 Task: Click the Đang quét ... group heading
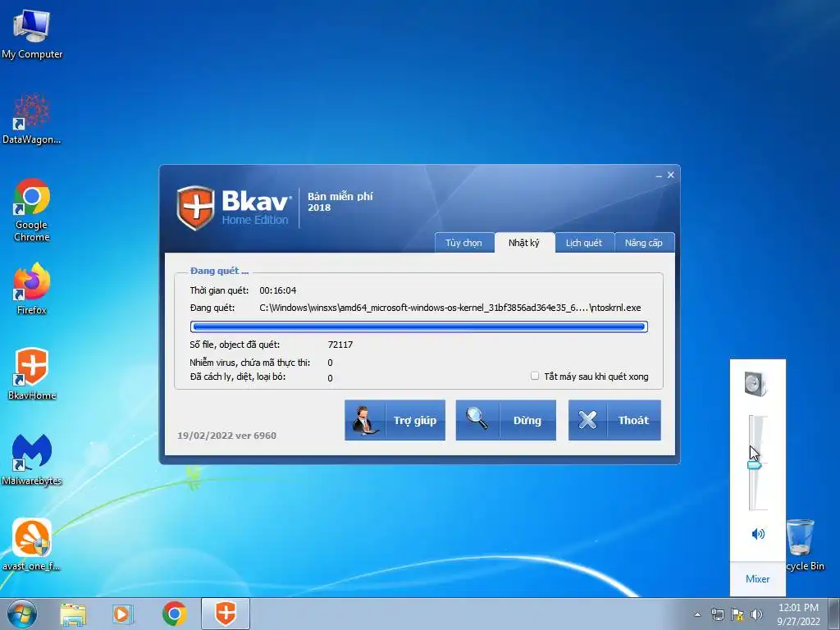click(x=219, y=271)
